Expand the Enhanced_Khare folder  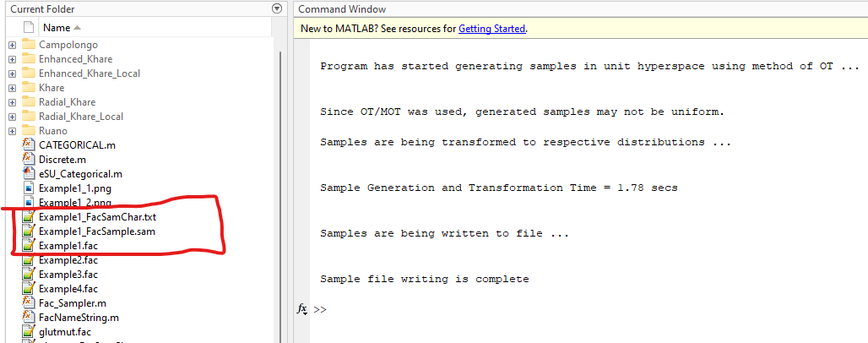(12, 59)
